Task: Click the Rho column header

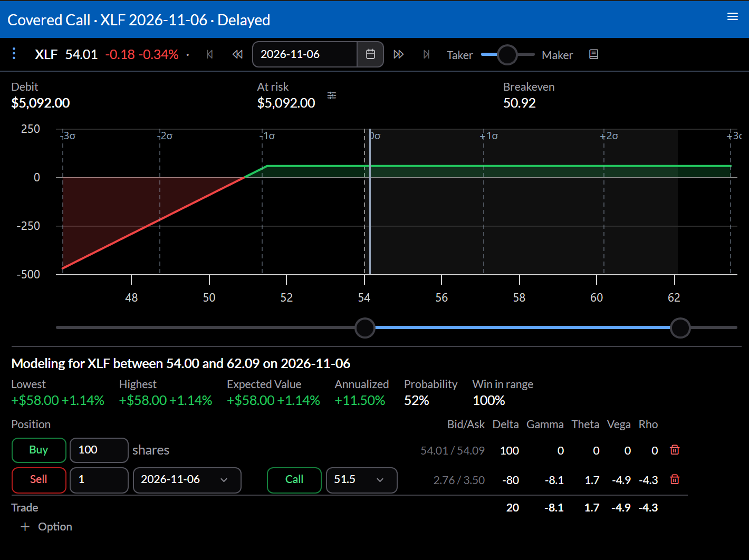Action: coord(648,424)
